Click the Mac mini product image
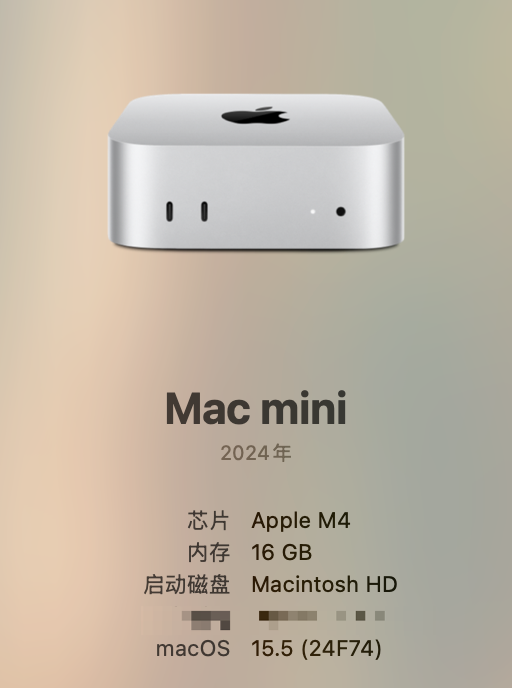This screenshot has width=512, height=688. pyautogui.click(x=256, y=172)
